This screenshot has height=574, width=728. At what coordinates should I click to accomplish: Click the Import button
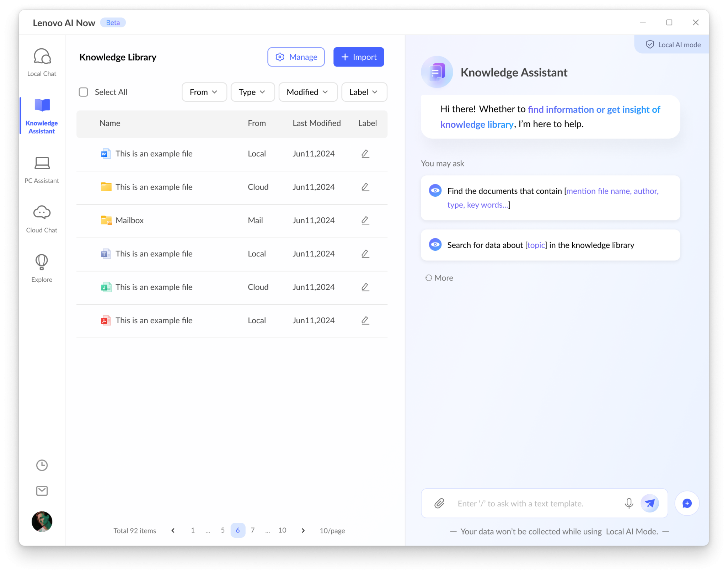coord(358,57)
